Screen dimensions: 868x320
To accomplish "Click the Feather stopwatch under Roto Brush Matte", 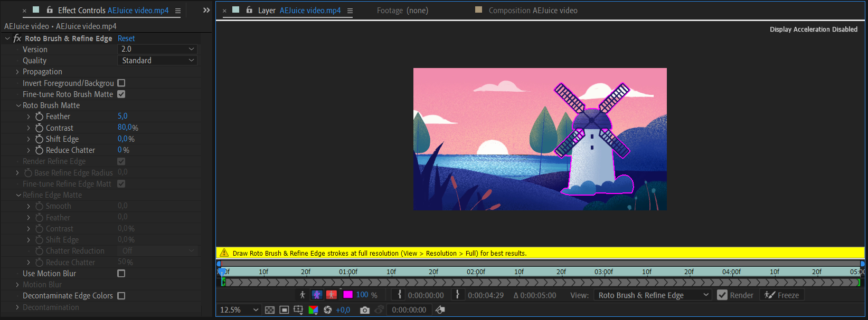I will pos(39,116).
